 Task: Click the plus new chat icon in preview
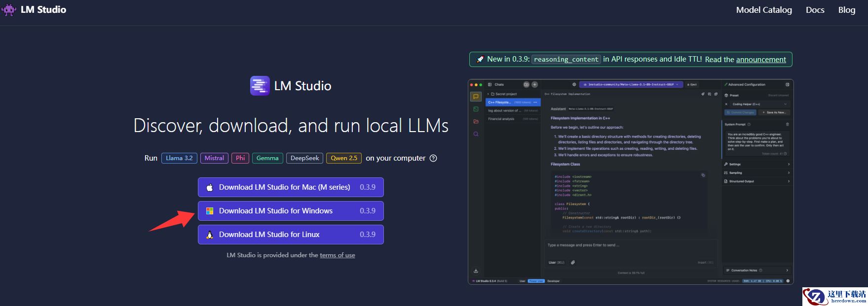(534, 85)
